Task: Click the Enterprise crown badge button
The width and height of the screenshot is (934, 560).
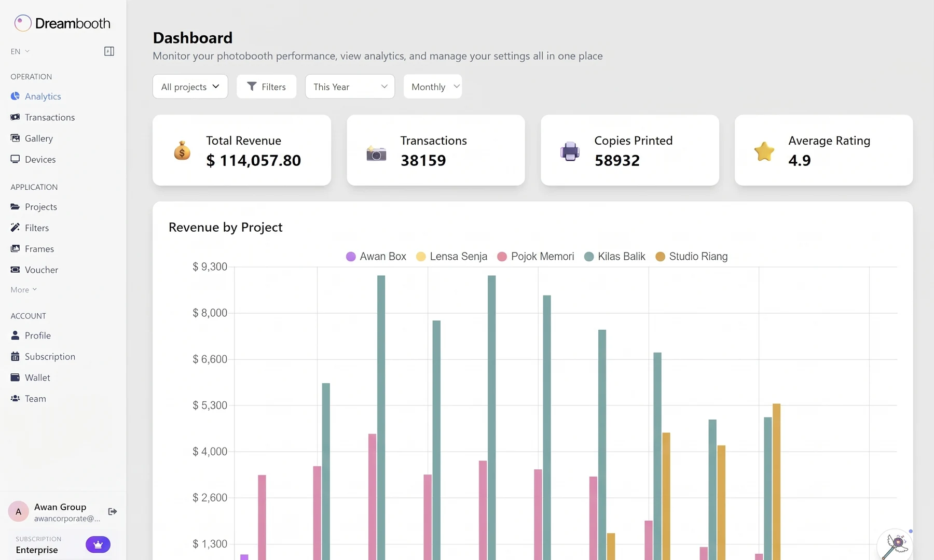Action: 98,544
